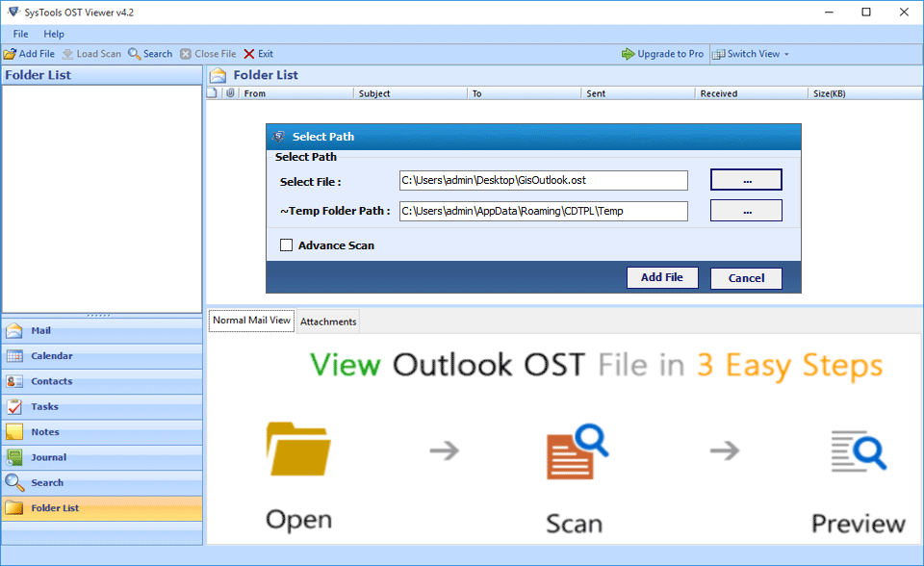924x566 pixels.
Task: Click the Add File button in the dialog
Action: (x=662, y=277)
